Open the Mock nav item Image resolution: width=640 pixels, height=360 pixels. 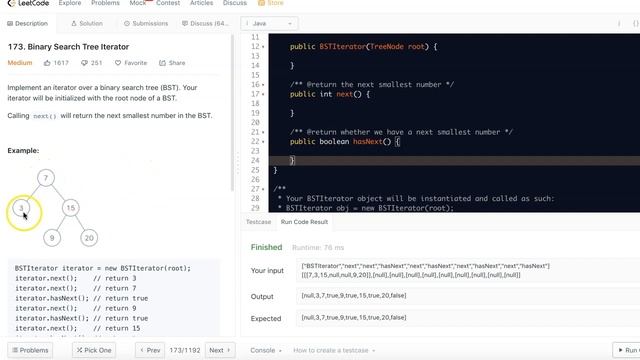138,3
